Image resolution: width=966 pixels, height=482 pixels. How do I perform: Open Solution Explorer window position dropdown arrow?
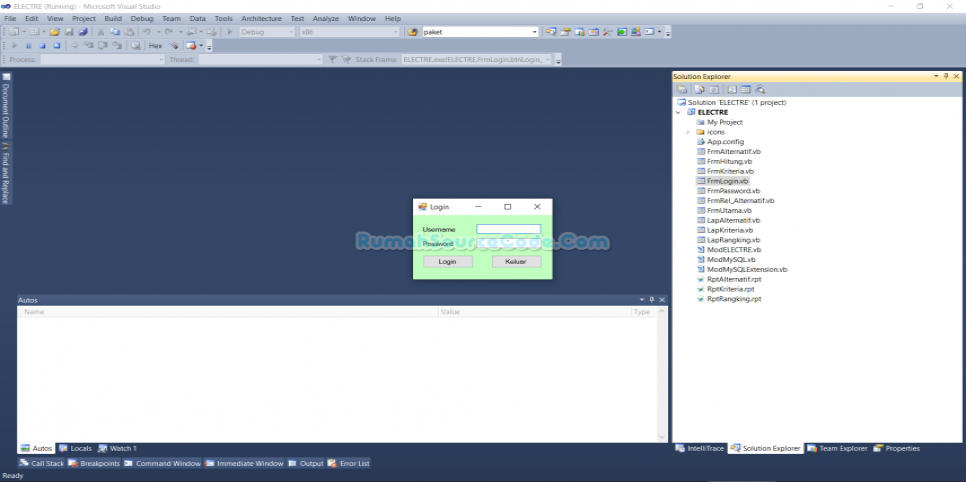tap(936, 76)
